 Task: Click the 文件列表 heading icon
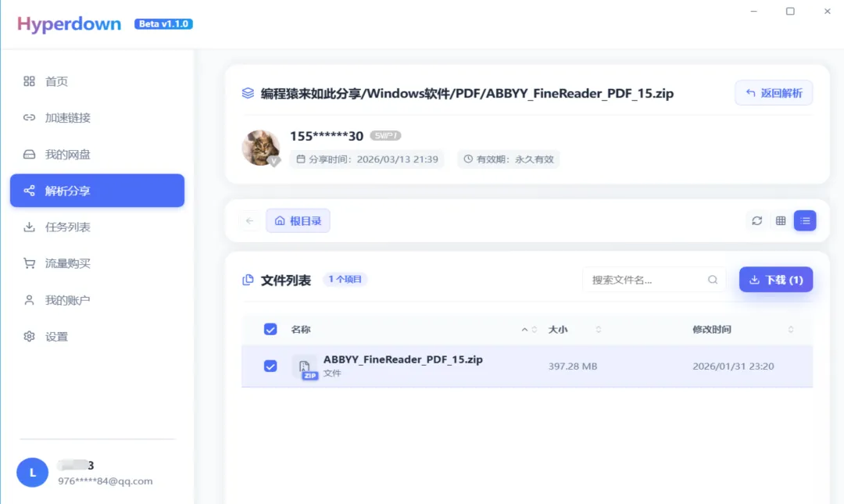248,280
